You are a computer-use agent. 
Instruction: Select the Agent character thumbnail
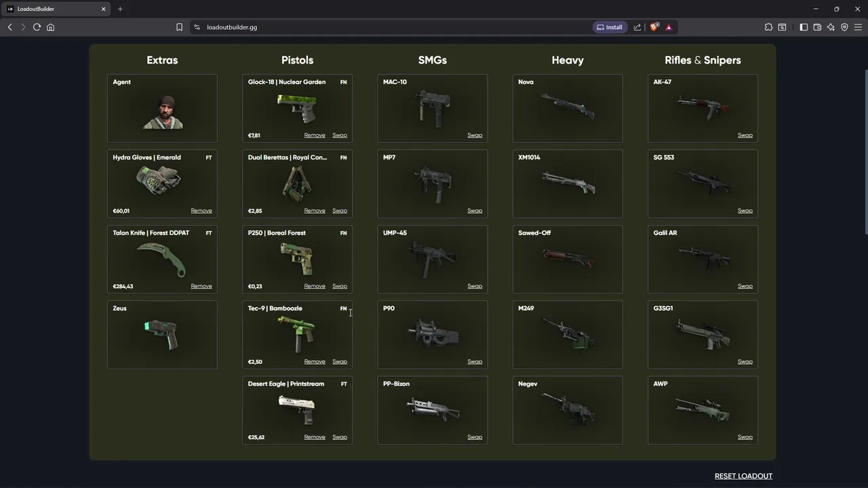(163, 112)
